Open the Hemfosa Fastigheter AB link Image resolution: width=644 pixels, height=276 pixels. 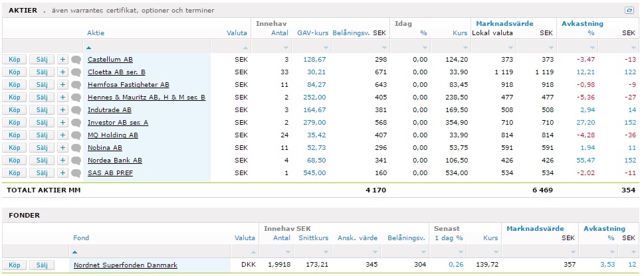click(x=128, y=85)
